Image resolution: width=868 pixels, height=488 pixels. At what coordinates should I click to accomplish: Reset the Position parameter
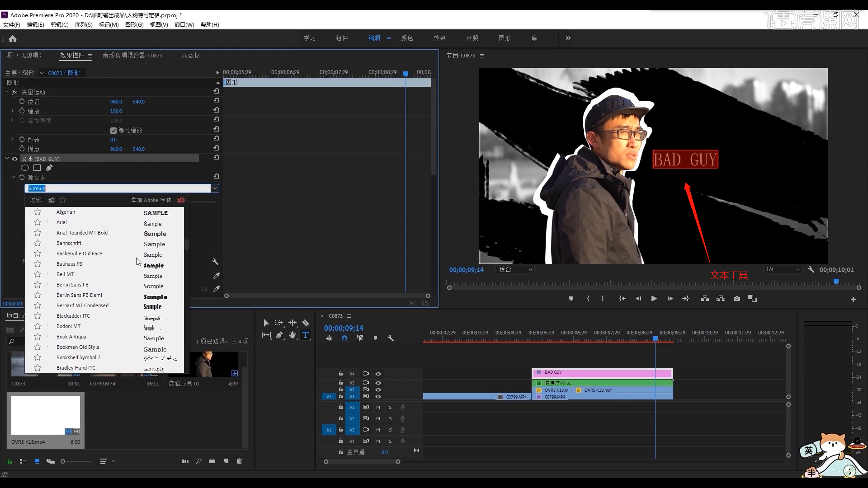click(217, 101)
